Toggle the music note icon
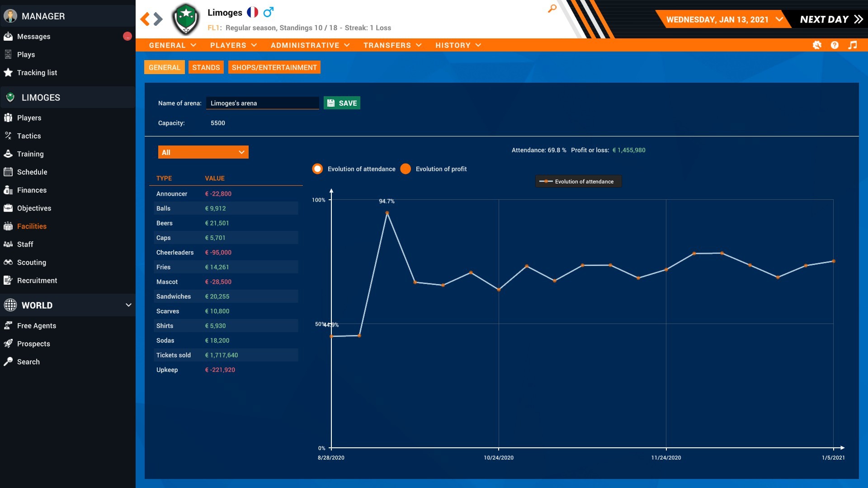Image resolution: width=868 pixels, height=488 pixels. (x=852, y=45)
